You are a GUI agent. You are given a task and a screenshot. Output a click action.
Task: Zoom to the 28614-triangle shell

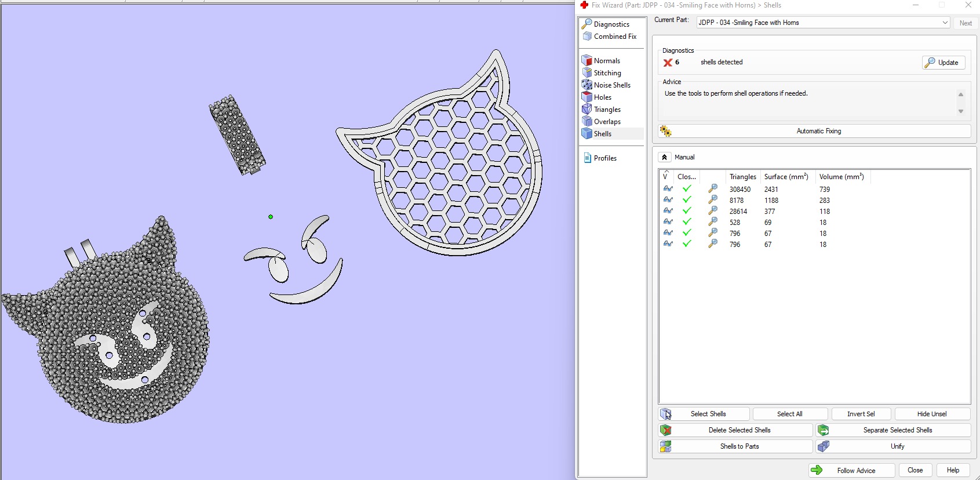click(713, 211)
